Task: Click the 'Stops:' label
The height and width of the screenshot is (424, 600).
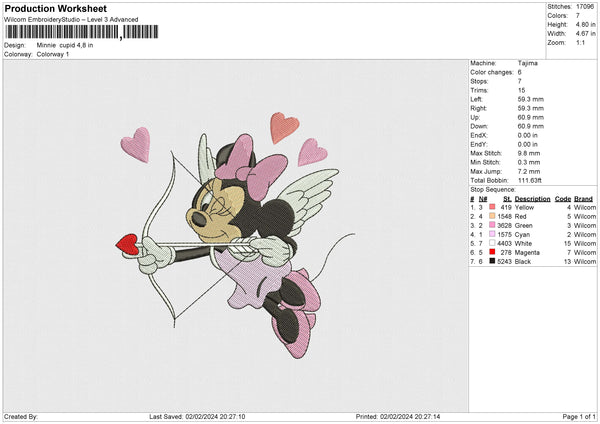Action: click(x=479, y=82)
